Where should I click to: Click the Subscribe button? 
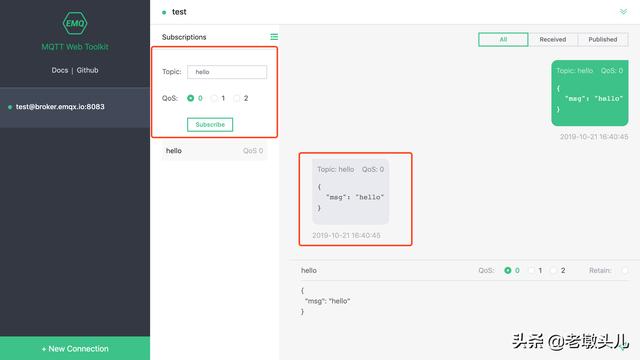pyautogui.click(x=210, y=124)
